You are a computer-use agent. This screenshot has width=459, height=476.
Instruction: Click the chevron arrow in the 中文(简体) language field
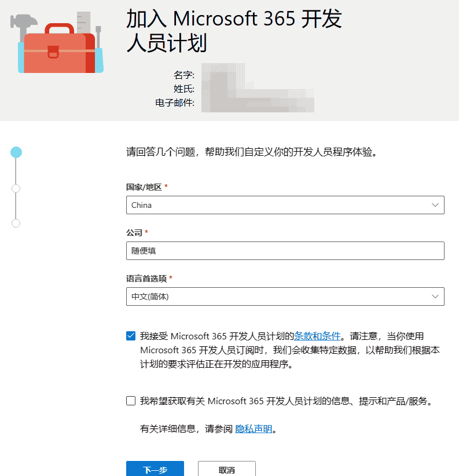pyautogui.click(x=435, y=296)
